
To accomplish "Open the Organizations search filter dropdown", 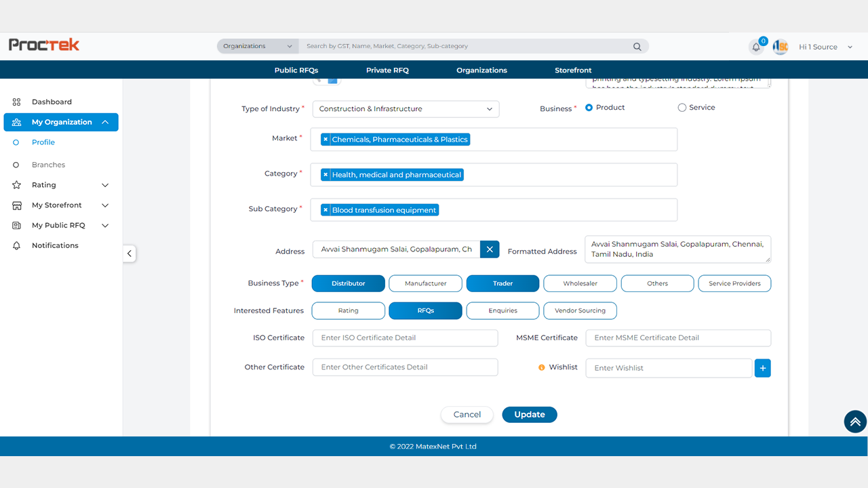I will tap(258, 46).
